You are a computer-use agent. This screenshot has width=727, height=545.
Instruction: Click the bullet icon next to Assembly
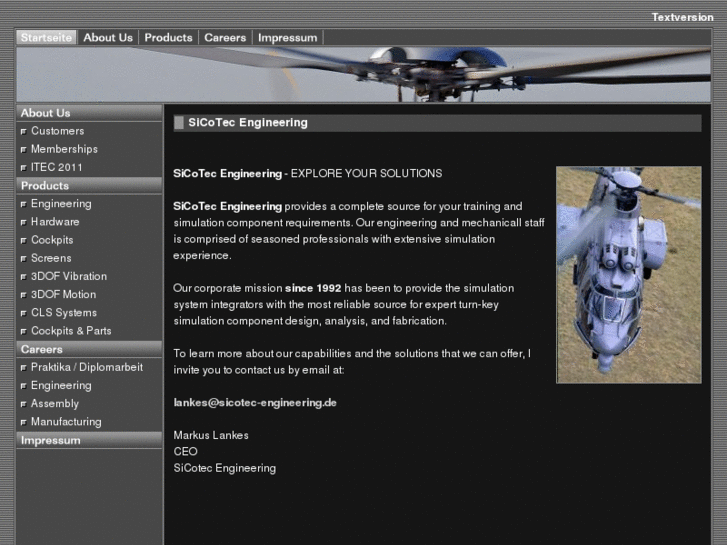(x=24, y=404)
